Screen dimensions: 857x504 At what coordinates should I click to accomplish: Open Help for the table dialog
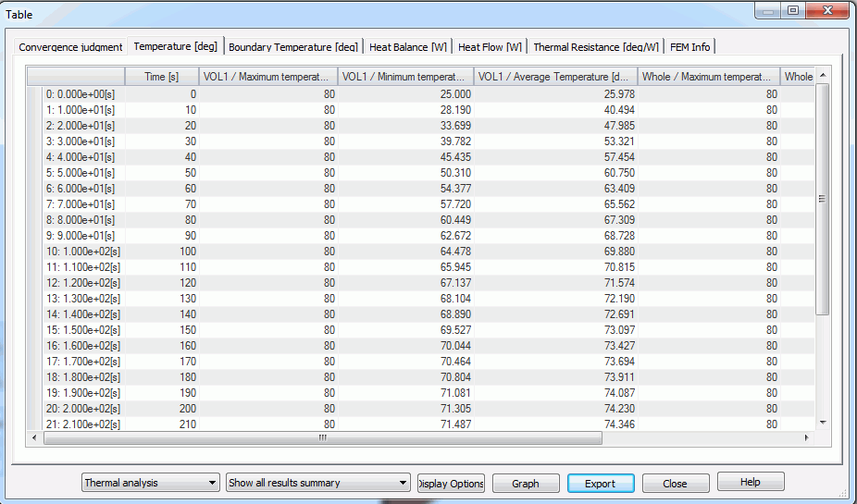click(750, 483)
